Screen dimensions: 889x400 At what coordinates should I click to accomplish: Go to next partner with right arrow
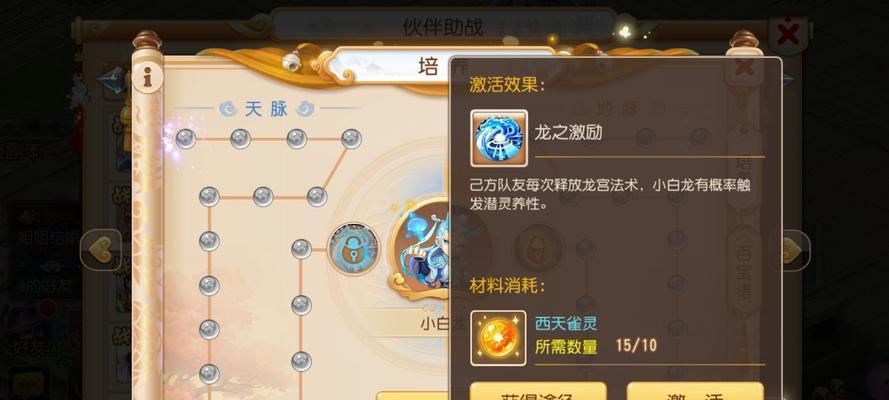[x=795, y=249]
